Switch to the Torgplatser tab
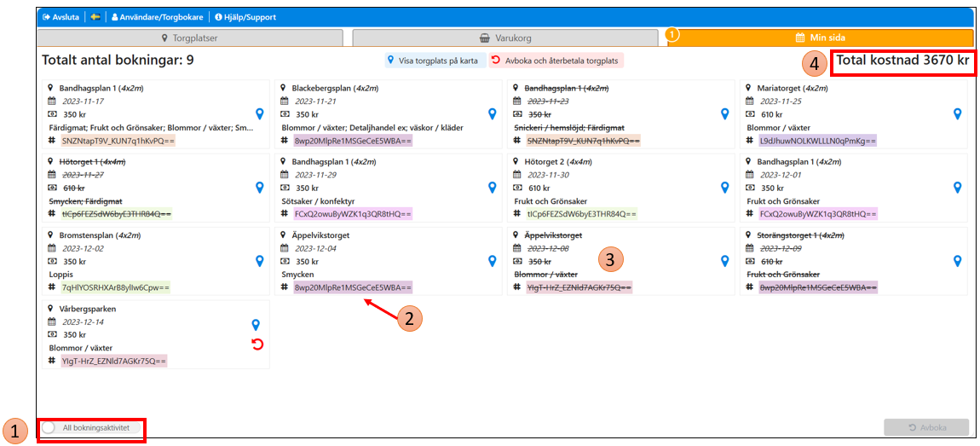Image resolution: width=980 pixels, height=446 pixels. (190, 38)
